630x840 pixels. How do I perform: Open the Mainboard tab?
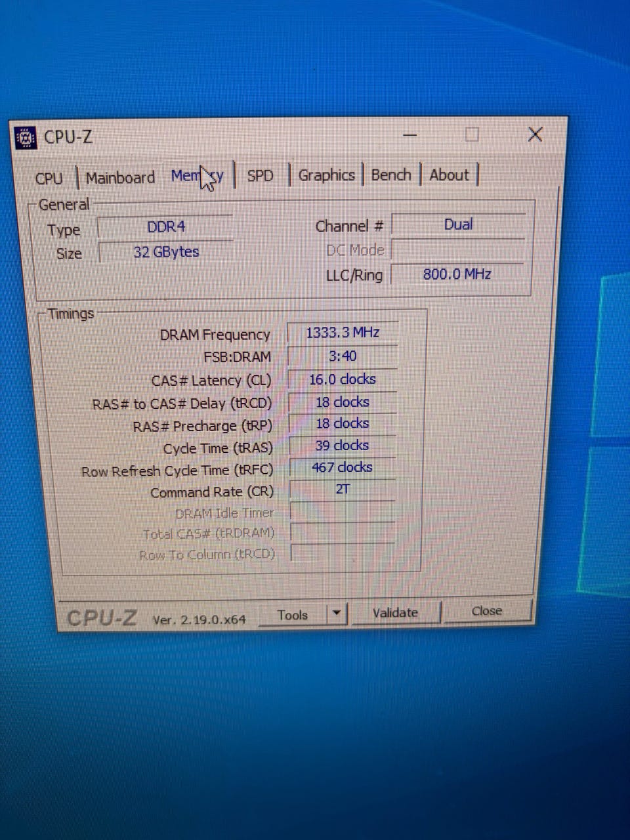point(120,178)
